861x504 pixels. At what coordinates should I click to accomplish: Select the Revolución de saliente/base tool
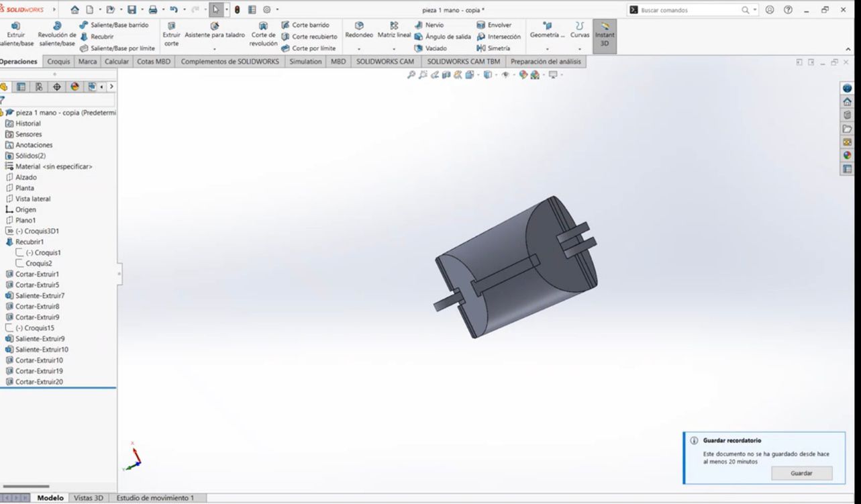57,34
